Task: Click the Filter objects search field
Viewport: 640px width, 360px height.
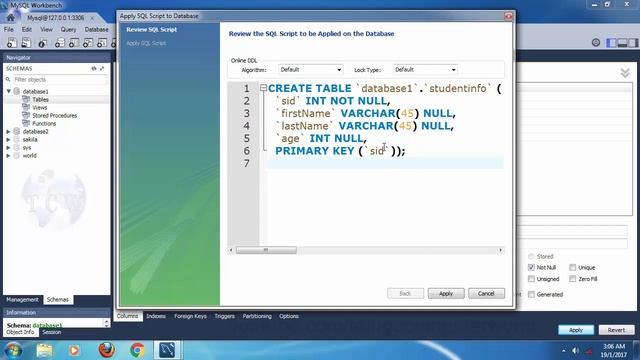Action: click(x=60, y=80)
